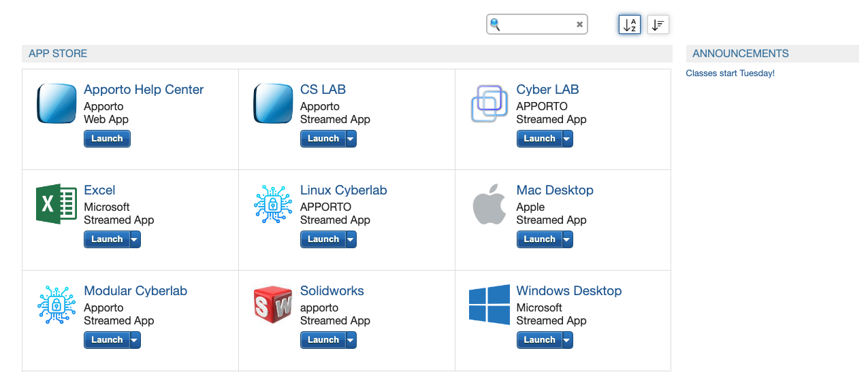Launch the Apporto Help Center web app
The height and width of the screenshot is (372, 868).
107,139
